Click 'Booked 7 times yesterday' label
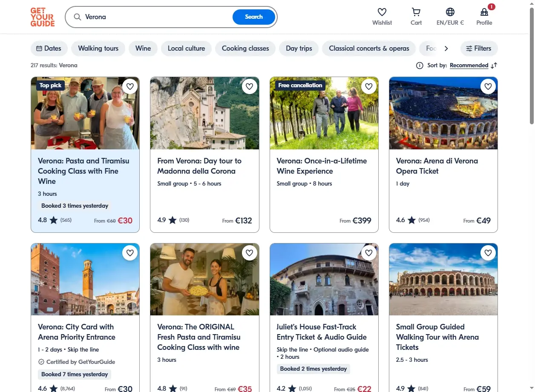 [x=75, y=375]
